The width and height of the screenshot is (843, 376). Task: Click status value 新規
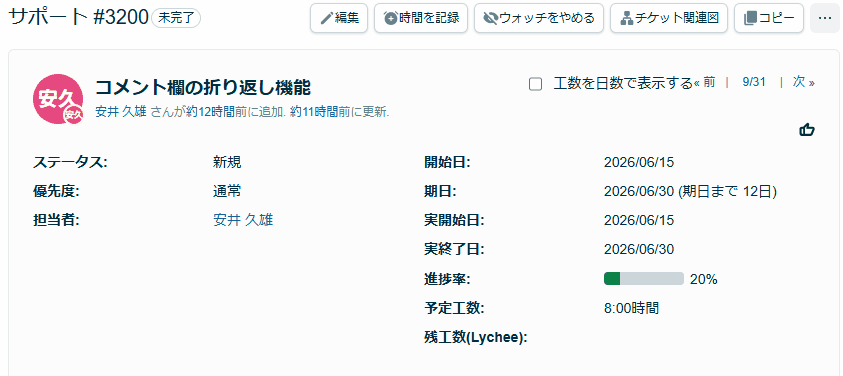[227, 162]
